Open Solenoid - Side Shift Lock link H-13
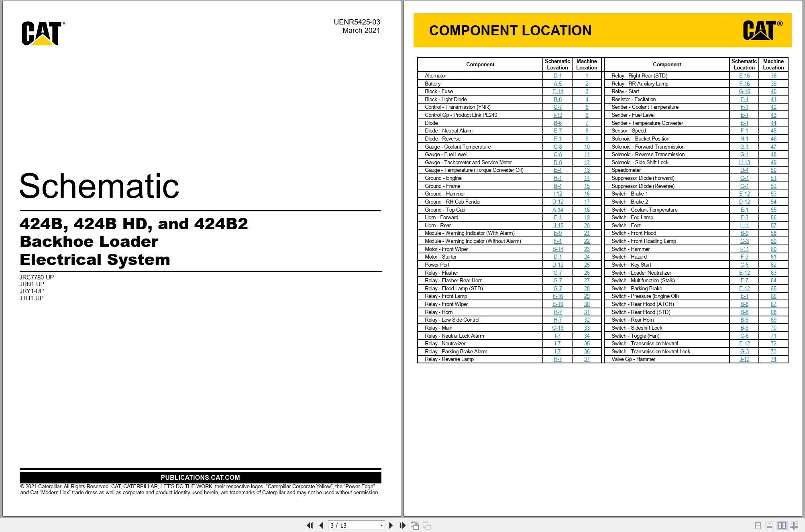The image size is (805, 532). coord(744,162)
